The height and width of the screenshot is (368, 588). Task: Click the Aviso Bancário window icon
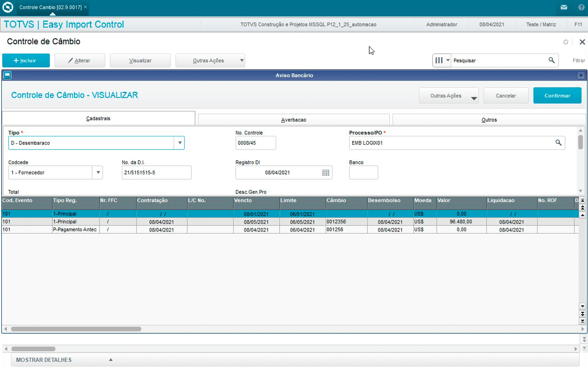pyautogui.click(x=7, y=75)
